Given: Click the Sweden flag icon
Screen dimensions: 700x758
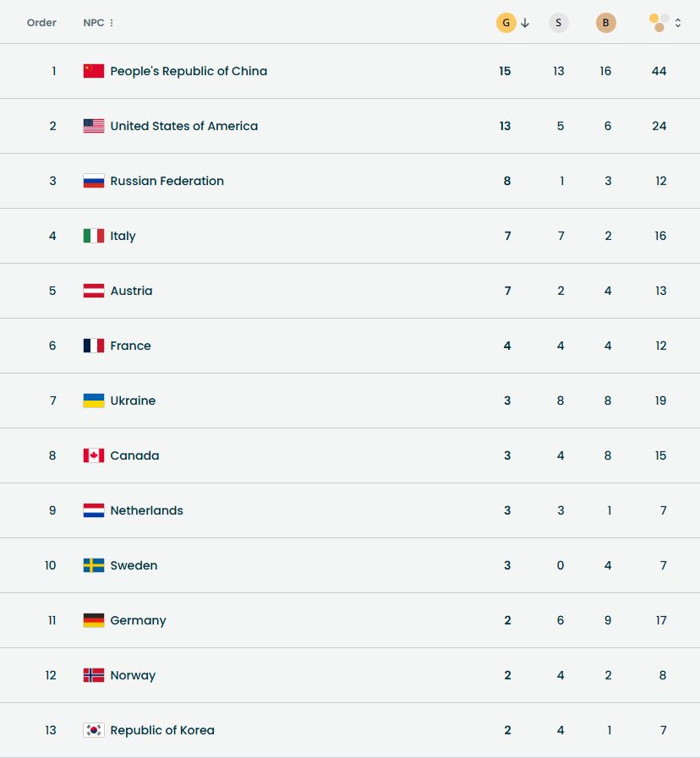Looking at the screenshot, I should (x=94, y=565).
